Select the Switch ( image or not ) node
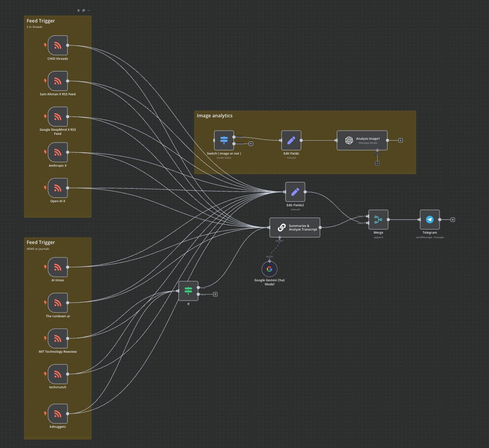 point(224,140)
